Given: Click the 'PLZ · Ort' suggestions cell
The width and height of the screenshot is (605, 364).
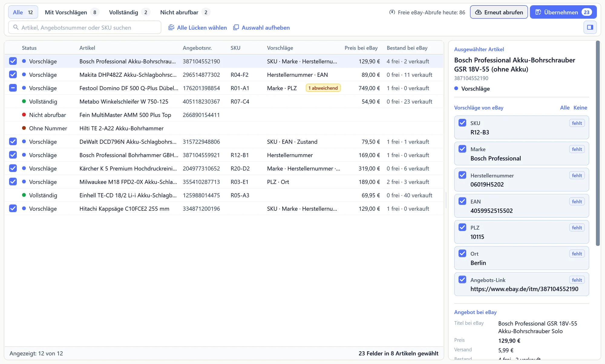Looking at the screenshot, I should [x=278, y=182].
